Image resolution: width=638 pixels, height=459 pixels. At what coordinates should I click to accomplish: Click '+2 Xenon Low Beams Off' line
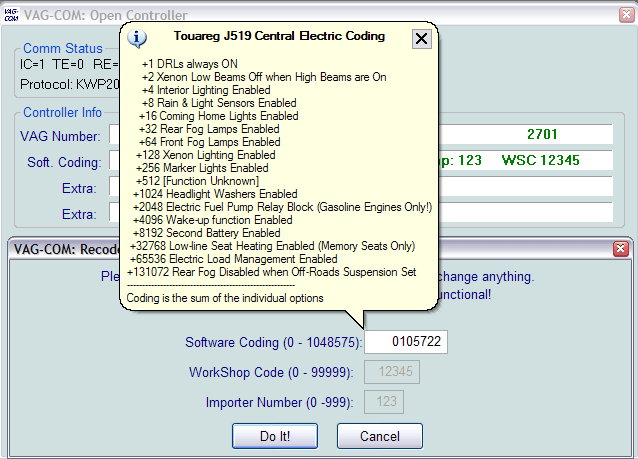(264, 77)
